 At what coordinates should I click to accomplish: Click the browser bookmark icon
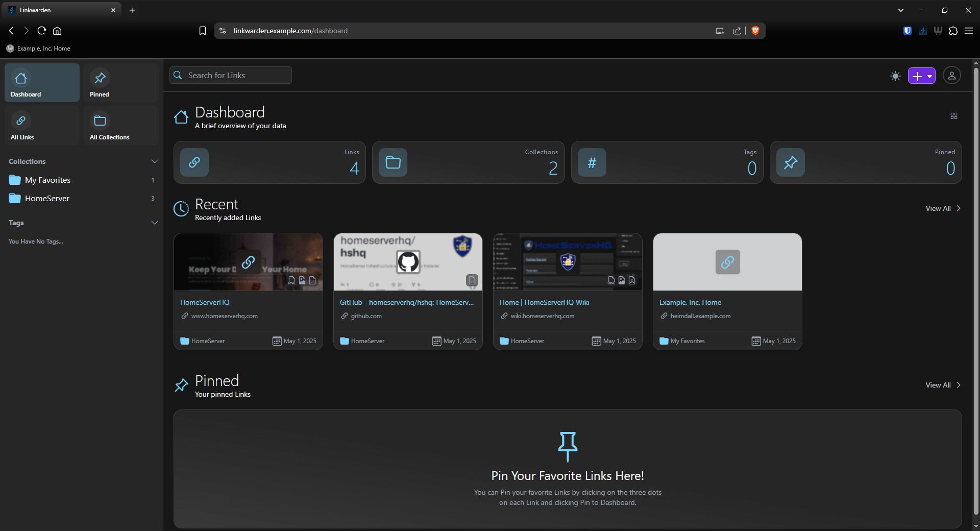pos(203,31)
